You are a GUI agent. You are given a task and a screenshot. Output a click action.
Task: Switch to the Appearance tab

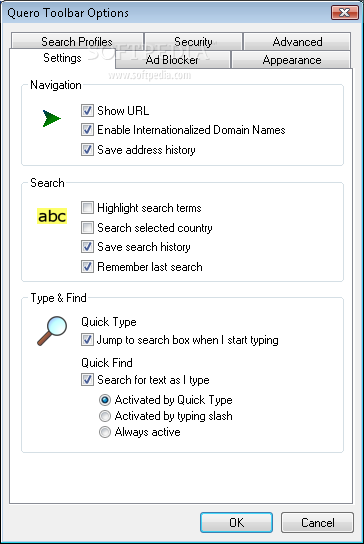point(291,60)
